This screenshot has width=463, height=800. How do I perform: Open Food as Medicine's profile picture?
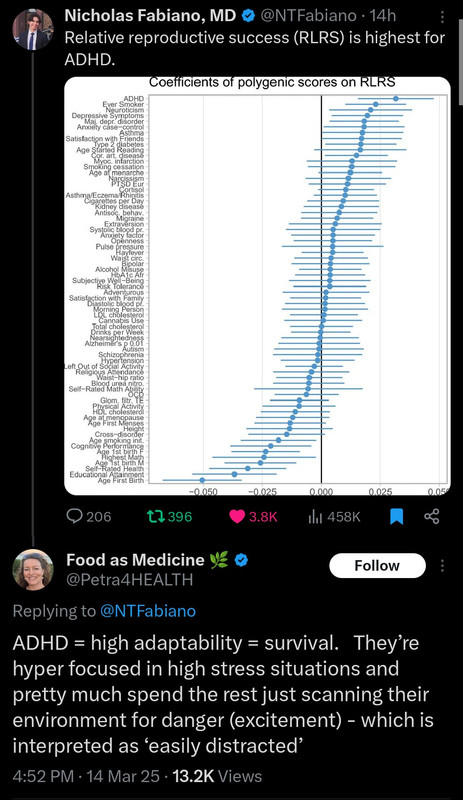(33, 570)
